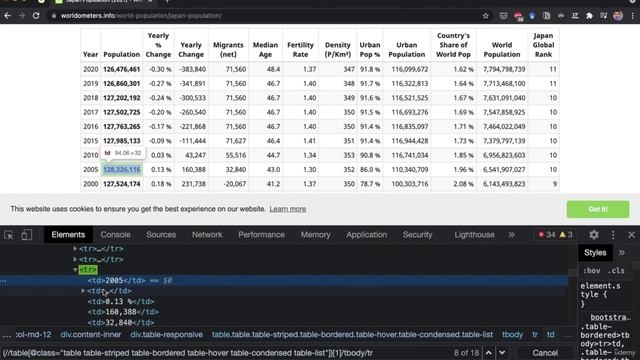Reload the page with the refresh icon
640x360 pixels.
tap(36, 16)
